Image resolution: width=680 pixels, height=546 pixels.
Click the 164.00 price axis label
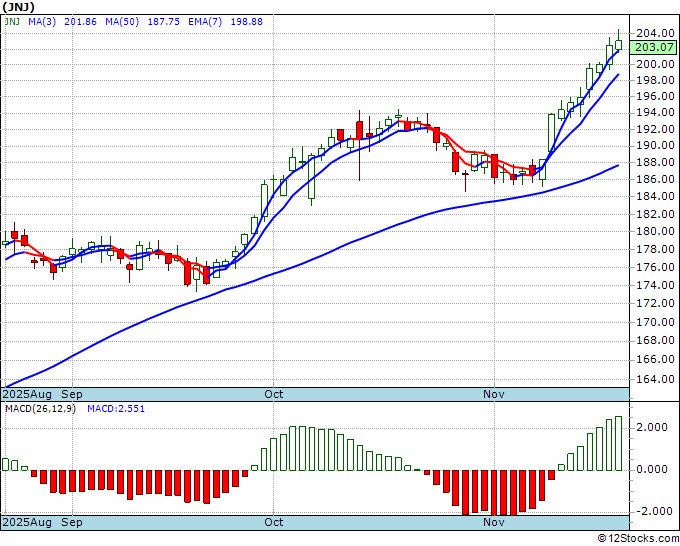point(655,379)
